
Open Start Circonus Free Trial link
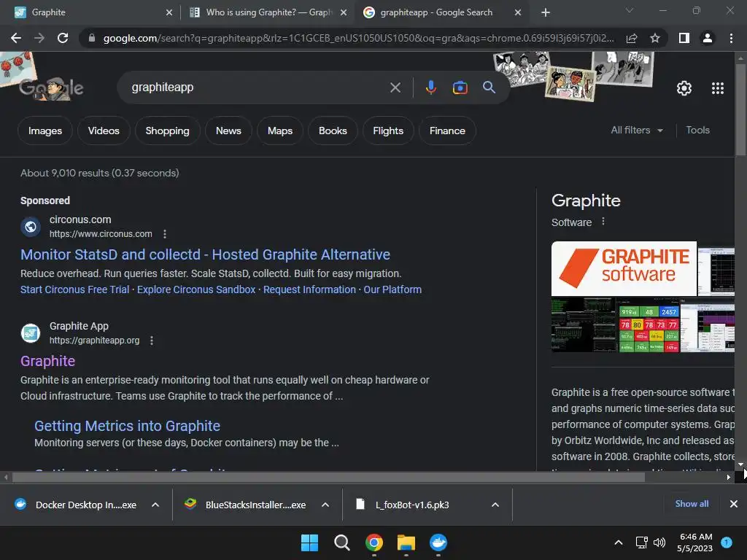click(75, 289)
